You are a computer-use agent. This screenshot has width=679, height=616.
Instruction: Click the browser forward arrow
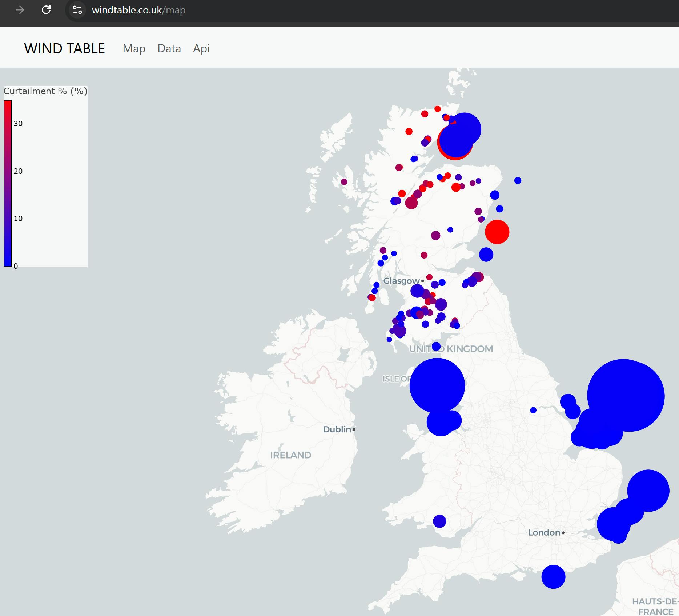pyautogui.click(x=20, y=10)
